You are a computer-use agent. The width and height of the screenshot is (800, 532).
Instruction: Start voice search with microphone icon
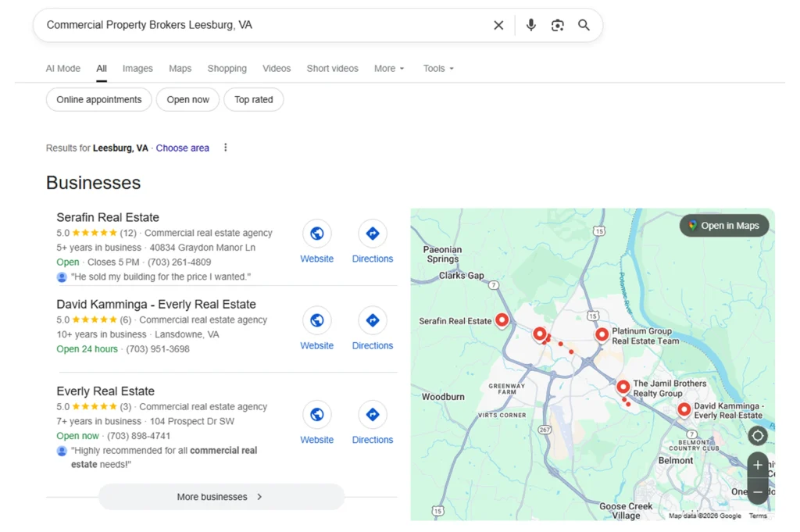pos(531,25)
